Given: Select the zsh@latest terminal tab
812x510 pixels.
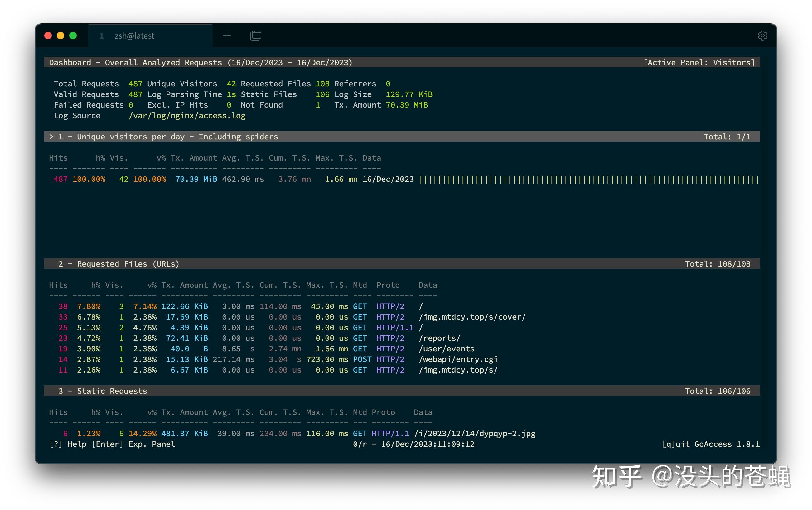Looking at the screenshot, I should click(x=134, y=36).
